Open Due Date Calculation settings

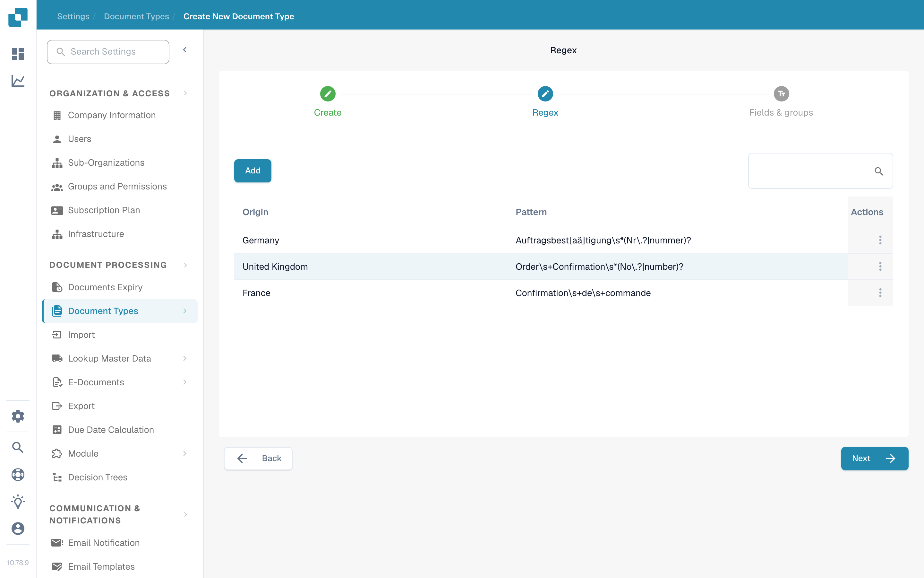tap(119, 430)
